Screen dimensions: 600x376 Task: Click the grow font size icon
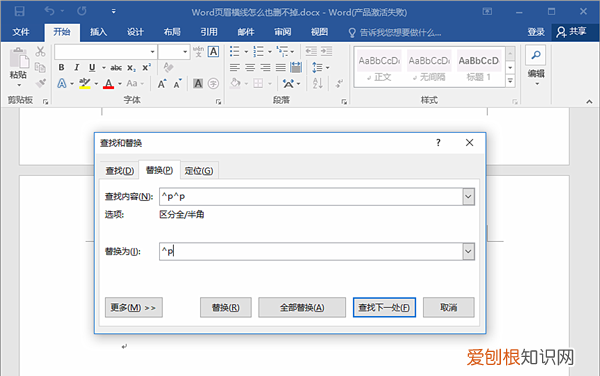coord(162,84)
